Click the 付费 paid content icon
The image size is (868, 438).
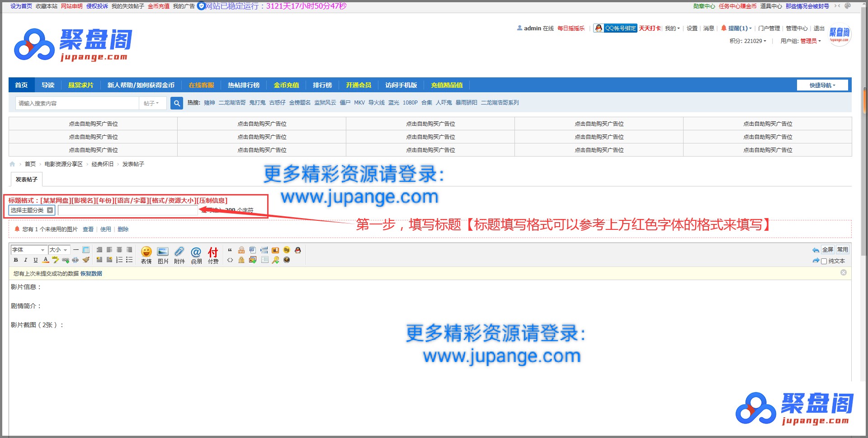213,255
